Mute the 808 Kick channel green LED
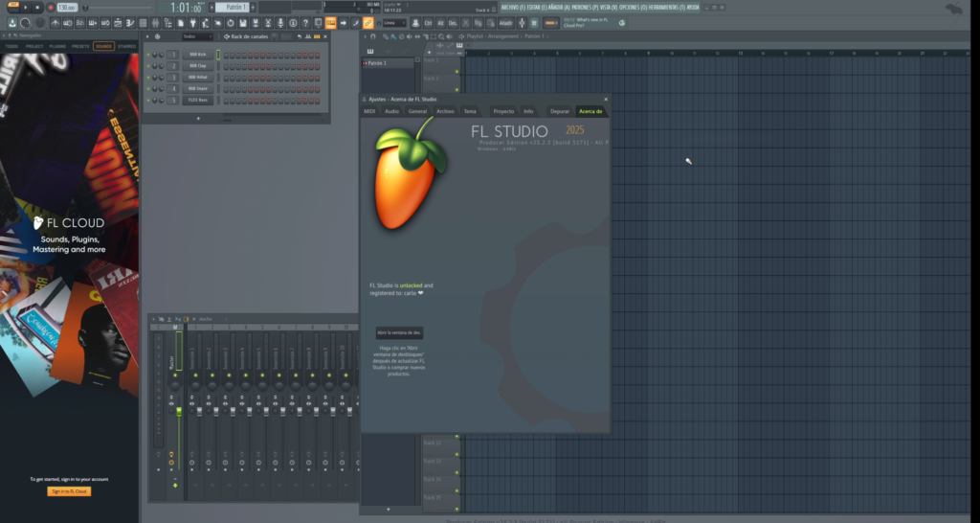The width and height of the screenshot is (980, 523). tap(148, 55)
